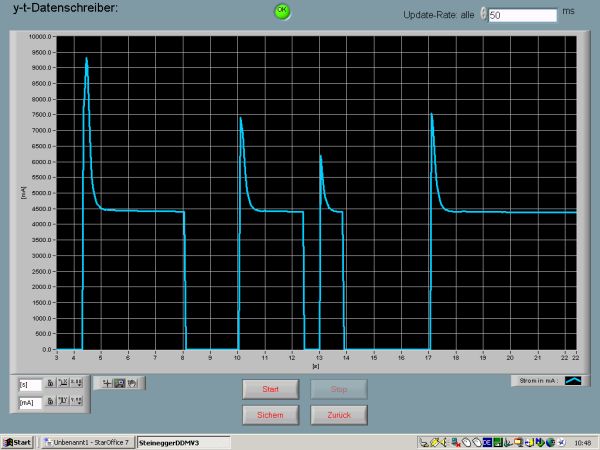Click X-axis autoscale once button
The width and height of the screenshot is (600, 450).
pos(64,383)
